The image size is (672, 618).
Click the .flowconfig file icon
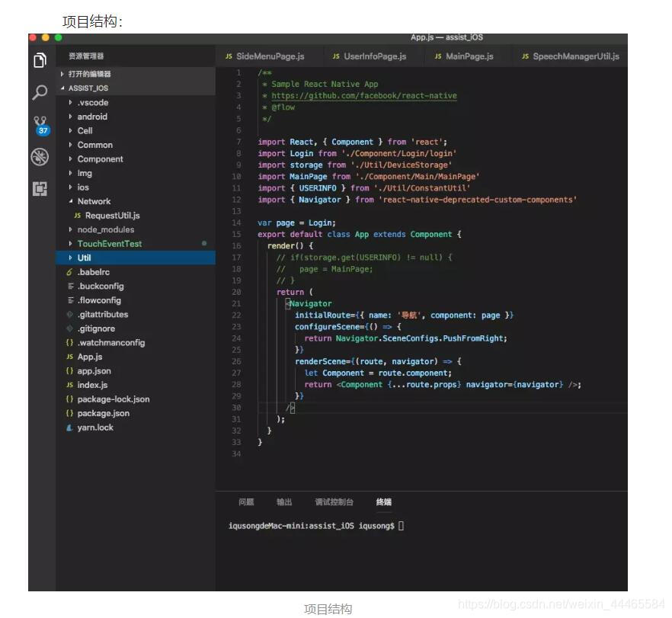point(70,300)
